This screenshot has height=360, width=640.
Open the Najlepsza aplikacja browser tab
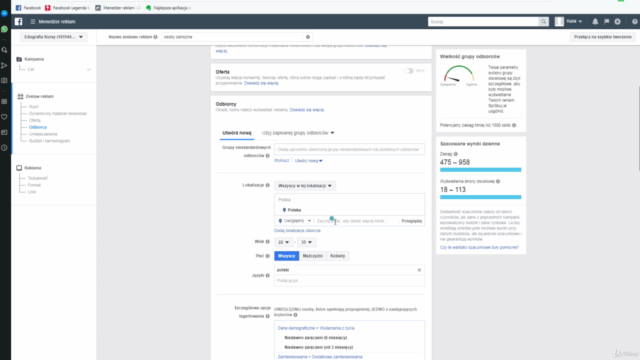tap(169, 8)
